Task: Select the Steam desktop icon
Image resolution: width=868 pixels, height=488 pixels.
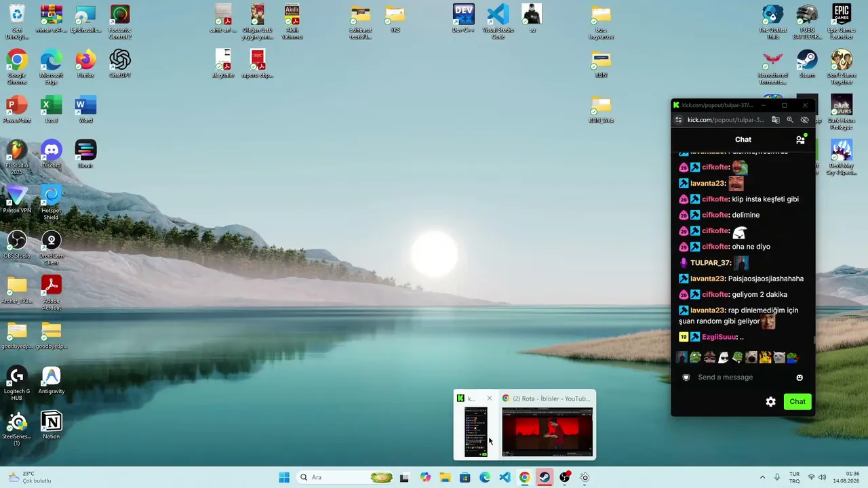Action: click(807, 64)
